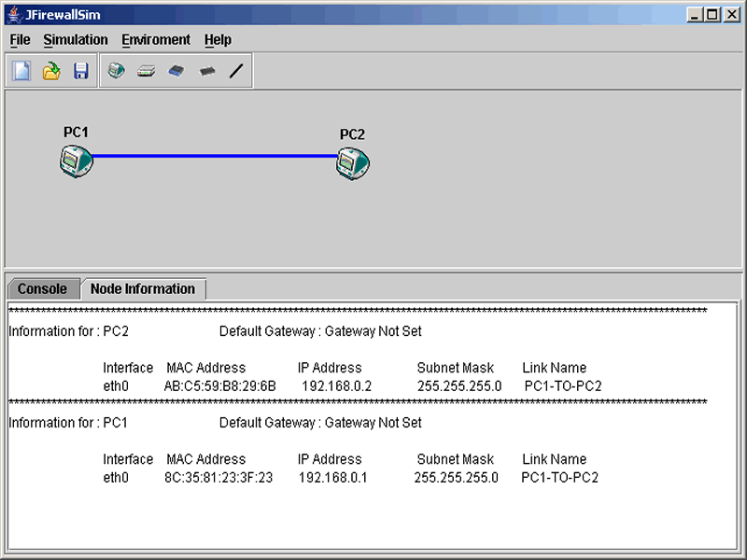The height and width of the screenshot is (560, 747).
Task: Click the New simulation file icon
Action: 21,71
